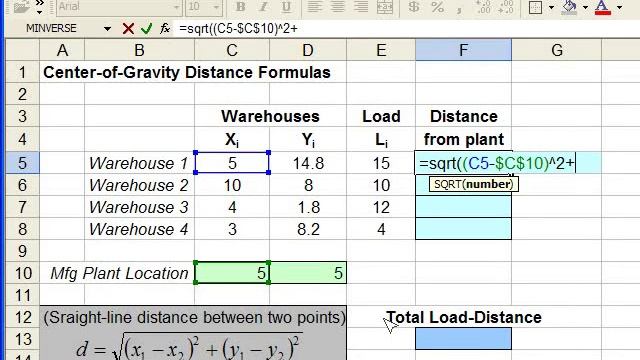Image resolution: width=640 pixels, height=360 pixels.
Task: Select column E header
Action: point(381,50)
